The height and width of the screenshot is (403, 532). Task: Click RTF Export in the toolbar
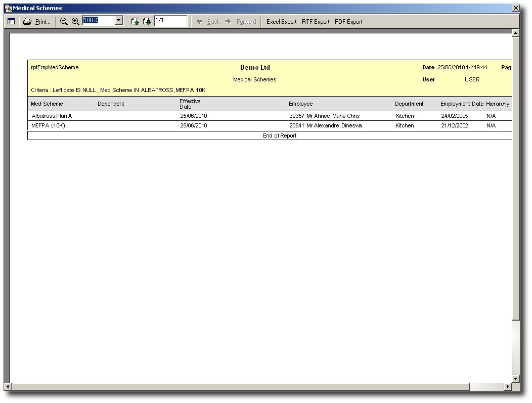316,22
